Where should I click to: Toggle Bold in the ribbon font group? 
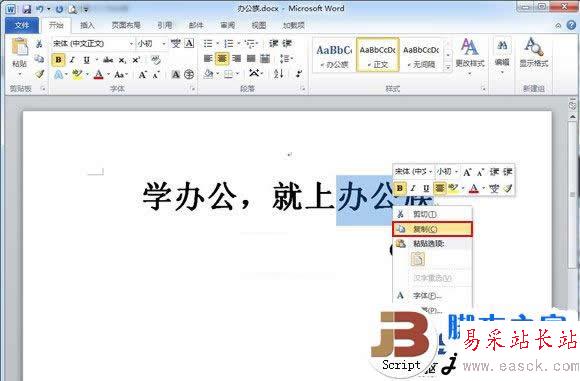coord(58,60)
